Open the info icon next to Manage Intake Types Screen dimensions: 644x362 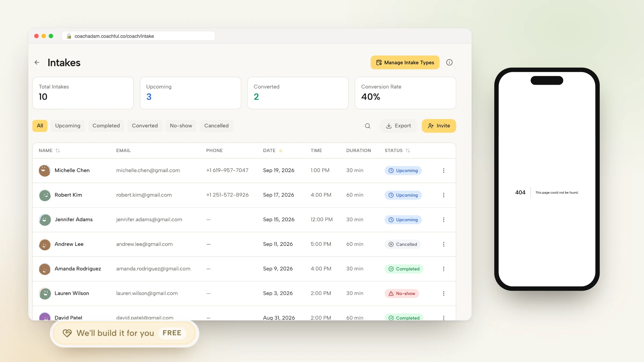coord(449,62)
